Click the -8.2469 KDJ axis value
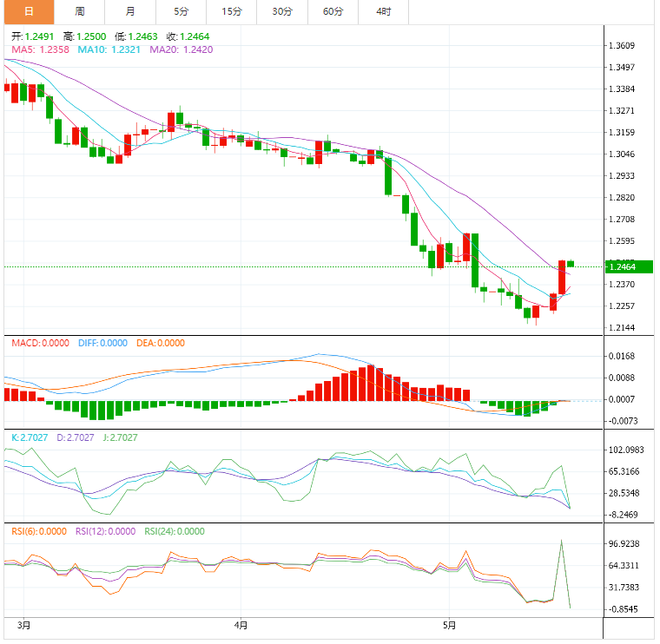Viewport: 660px width, 644px height. tap(623, 515)
